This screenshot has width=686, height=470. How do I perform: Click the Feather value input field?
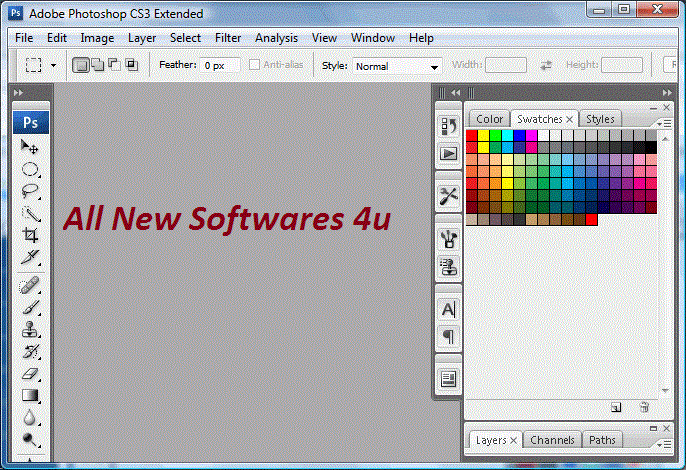(x=220, y=66)
